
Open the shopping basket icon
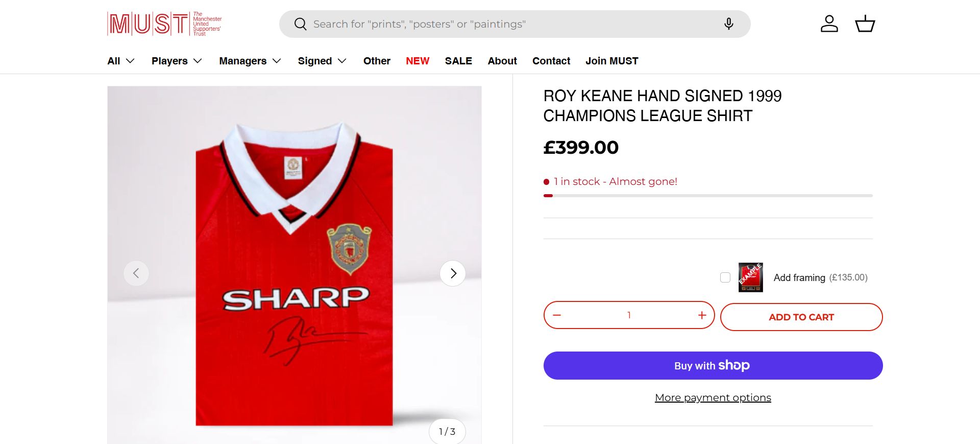click(x=865, y=24)
